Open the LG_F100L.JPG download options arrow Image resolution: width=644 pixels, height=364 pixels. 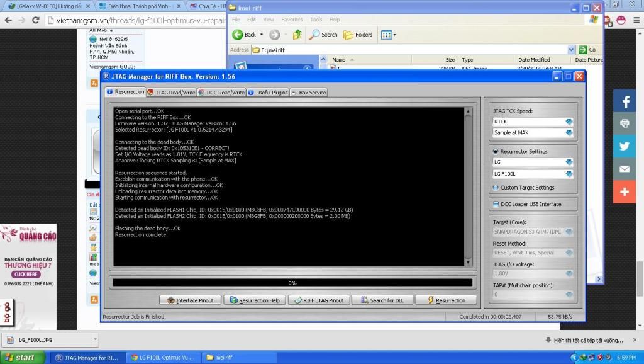[x=96, y=339]
